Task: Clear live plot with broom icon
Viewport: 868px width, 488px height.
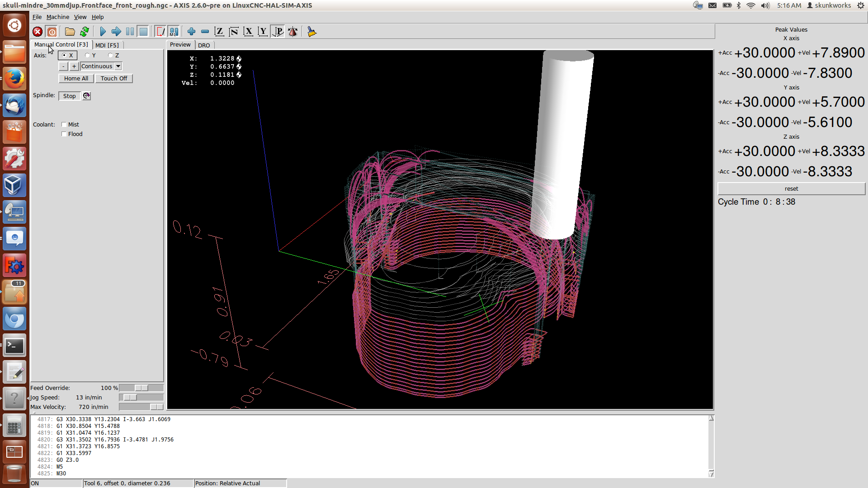Action: coord(311,32)
